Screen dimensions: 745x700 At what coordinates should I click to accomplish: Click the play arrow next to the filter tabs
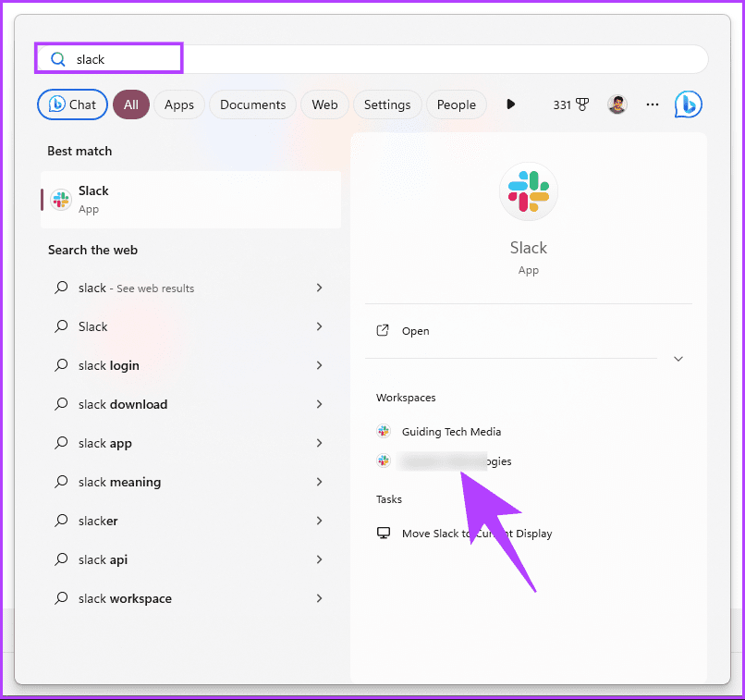[511, 104]
